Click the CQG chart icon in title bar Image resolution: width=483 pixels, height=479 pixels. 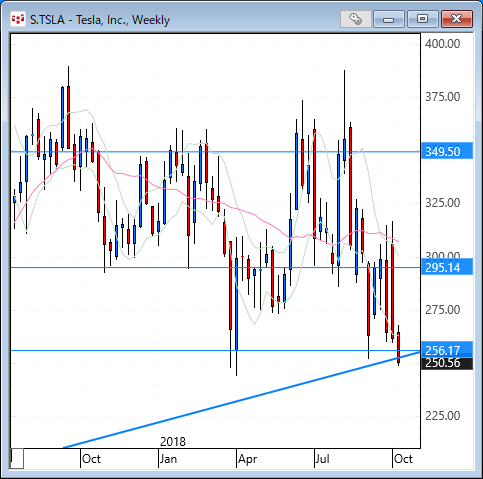[x=18, y=19]
